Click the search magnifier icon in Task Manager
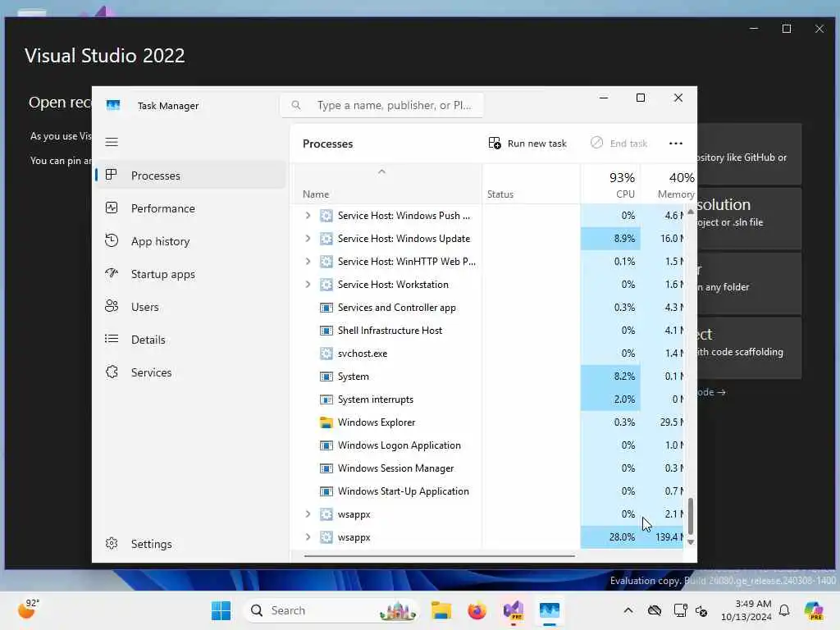840x630 pixels. click(x=295, y=105)
